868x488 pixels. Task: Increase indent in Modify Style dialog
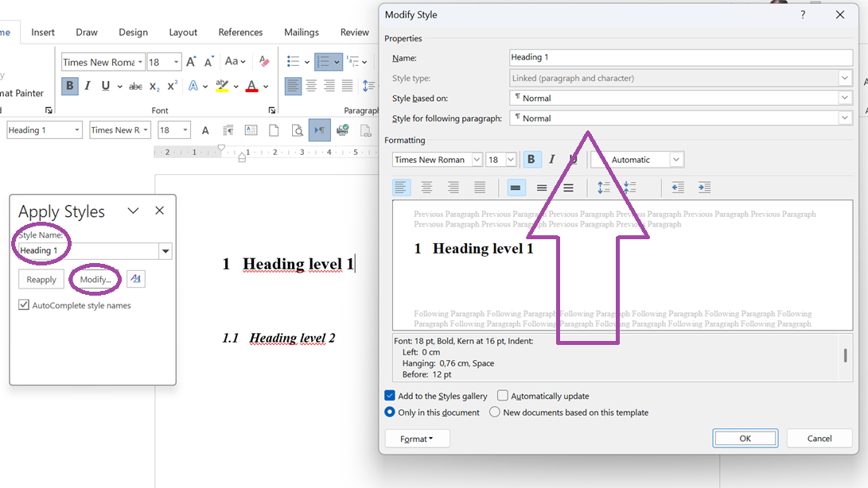point(704,188)
